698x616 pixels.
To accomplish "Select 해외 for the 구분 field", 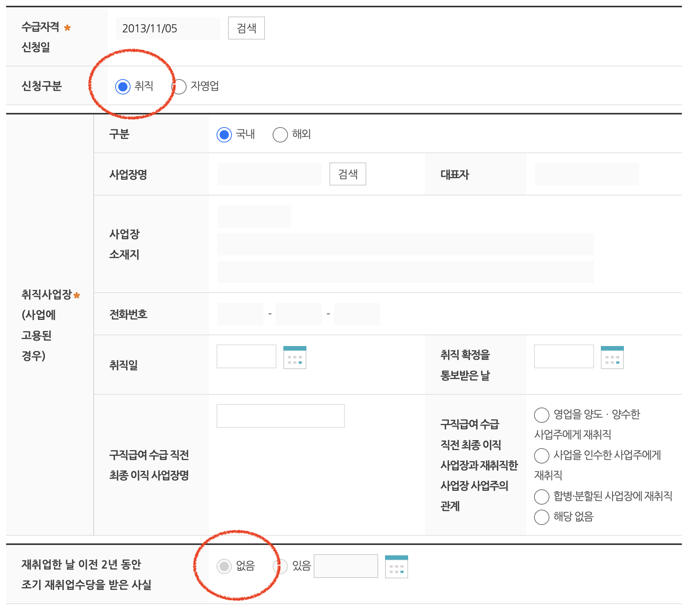I will 280,134.
